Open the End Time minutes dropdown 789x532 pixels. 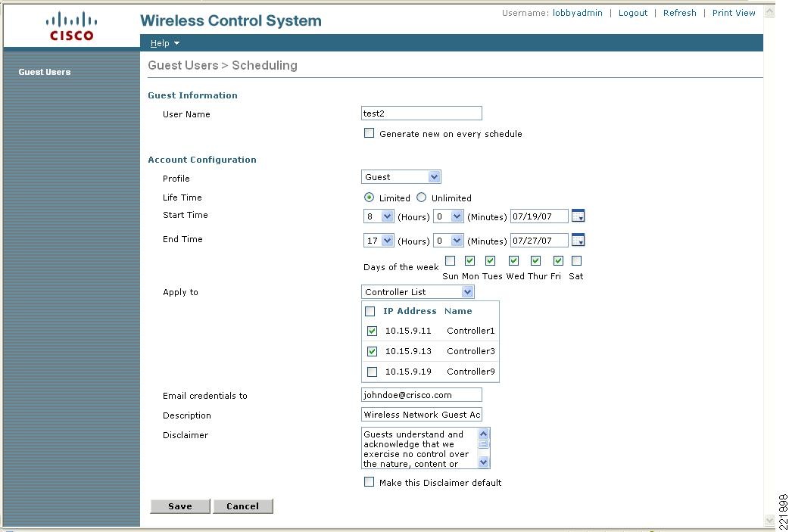(x=448, y=241)
